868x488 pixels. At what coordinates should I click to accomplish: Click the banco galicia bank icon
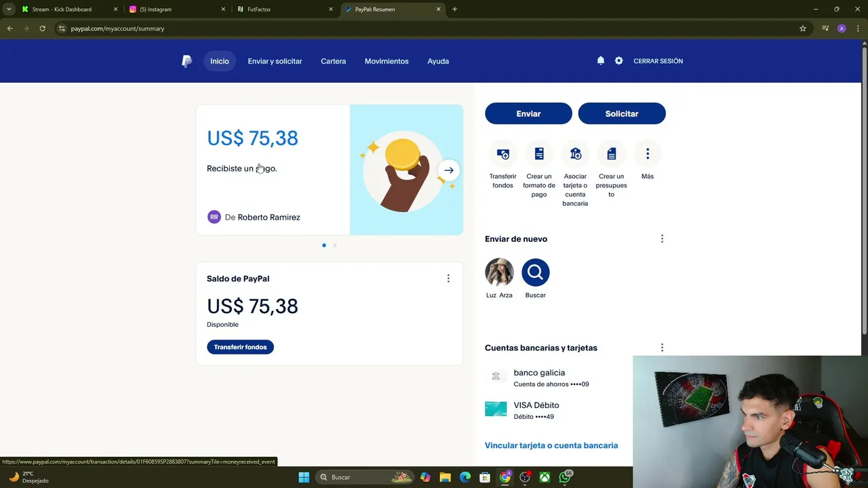[496, 376]
